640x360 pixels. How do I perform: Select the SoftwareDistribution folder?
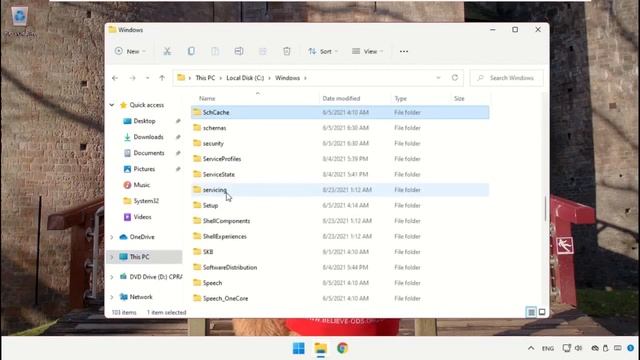point(340,267)
